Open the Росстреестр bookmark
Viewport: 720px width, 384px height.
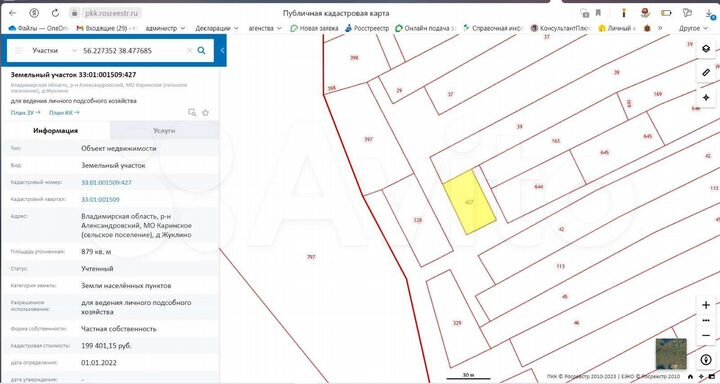pyautogui.click(x=367, y=28)
